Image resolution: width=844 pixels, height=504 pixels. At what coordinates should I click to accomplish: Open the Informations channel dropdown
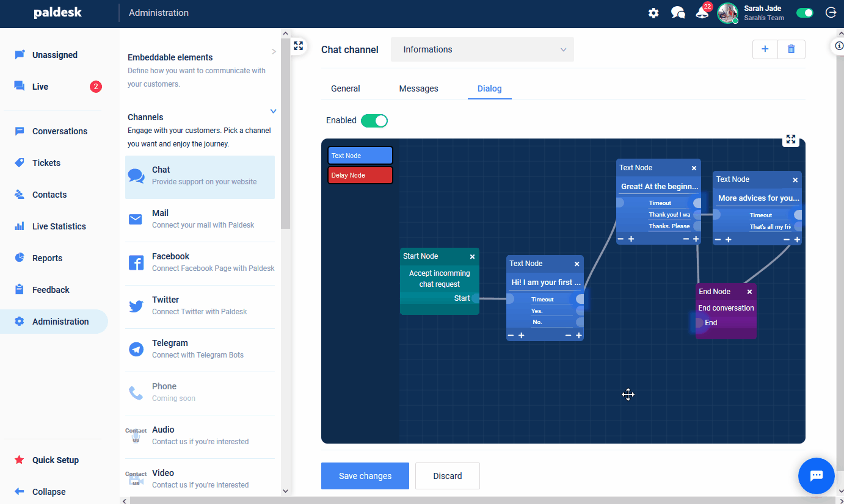click(482, 49)
